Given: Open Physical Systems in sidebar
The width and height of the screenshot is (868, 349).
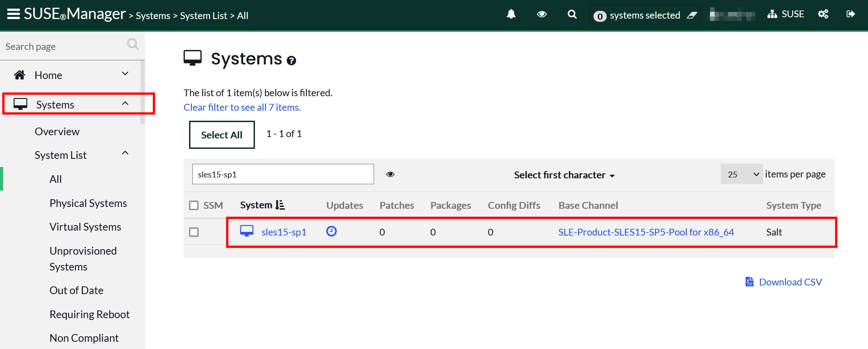Looking at the screenshot, I should (x=88, y=203).
